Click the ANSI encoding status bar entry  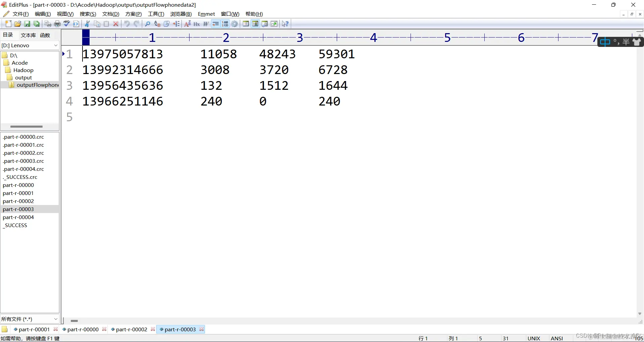557,338
